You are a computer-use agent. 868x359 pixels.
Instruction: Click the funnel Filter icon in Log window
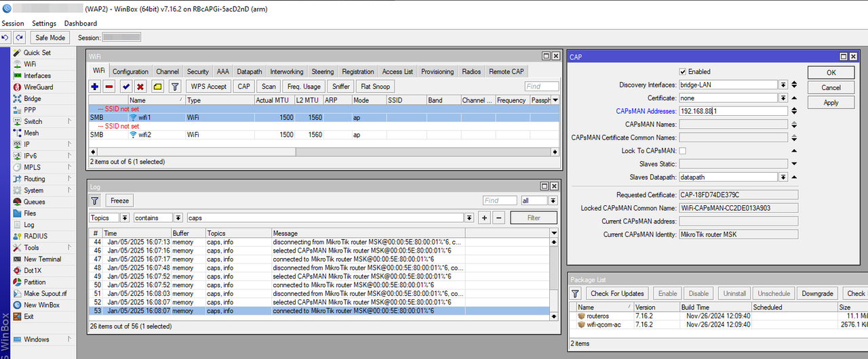coord(95,200)
